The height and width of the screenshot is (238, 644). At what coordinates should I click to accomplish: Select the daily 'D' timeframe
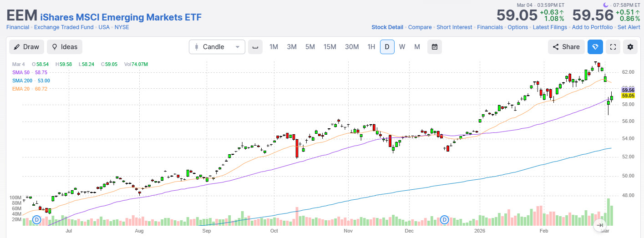click(387, 47)
